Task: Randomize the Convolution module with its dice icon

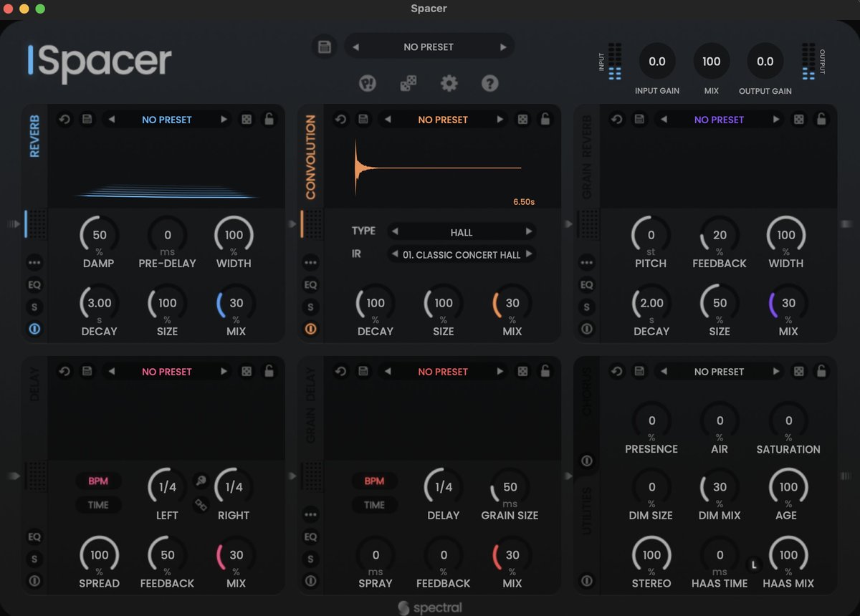Action: pyautogui.click(x=522, y=119)
